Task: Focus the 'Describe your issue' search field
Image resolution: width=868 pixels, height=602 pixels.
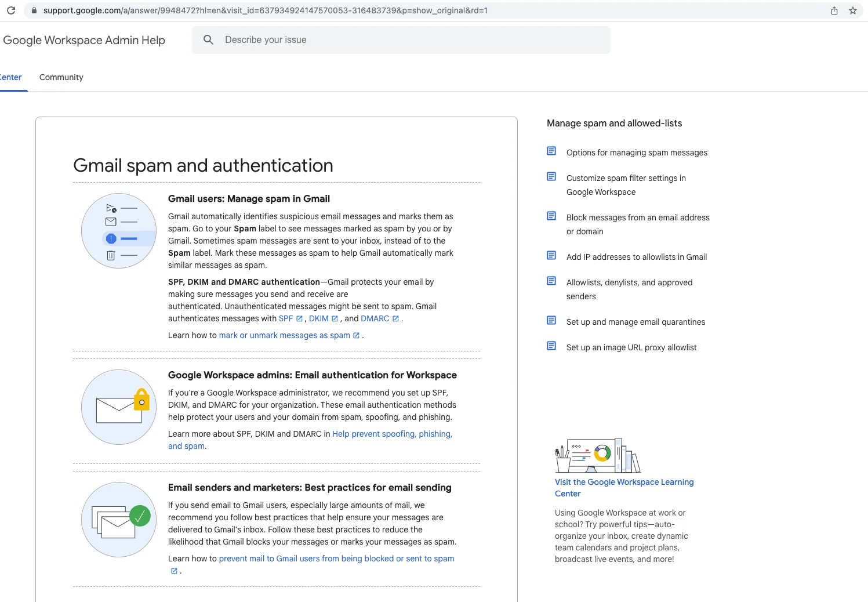Action: pyautogui.click(x=401, y=40)
